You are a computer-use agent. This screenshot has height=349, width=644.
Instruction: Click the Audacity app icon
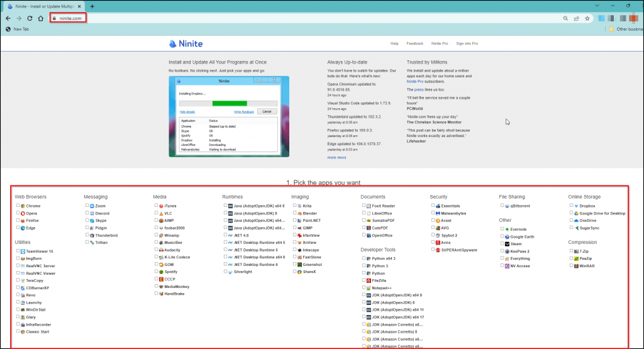(162, 250)
